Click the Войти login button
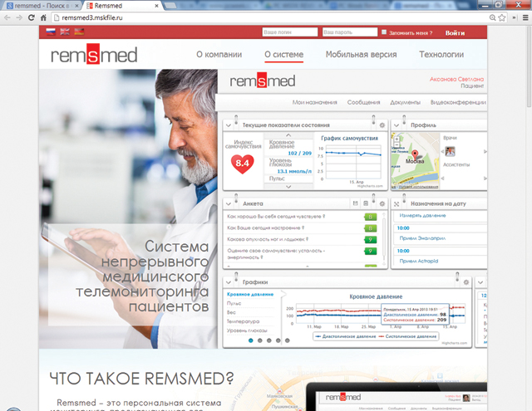 click(455, 33)
